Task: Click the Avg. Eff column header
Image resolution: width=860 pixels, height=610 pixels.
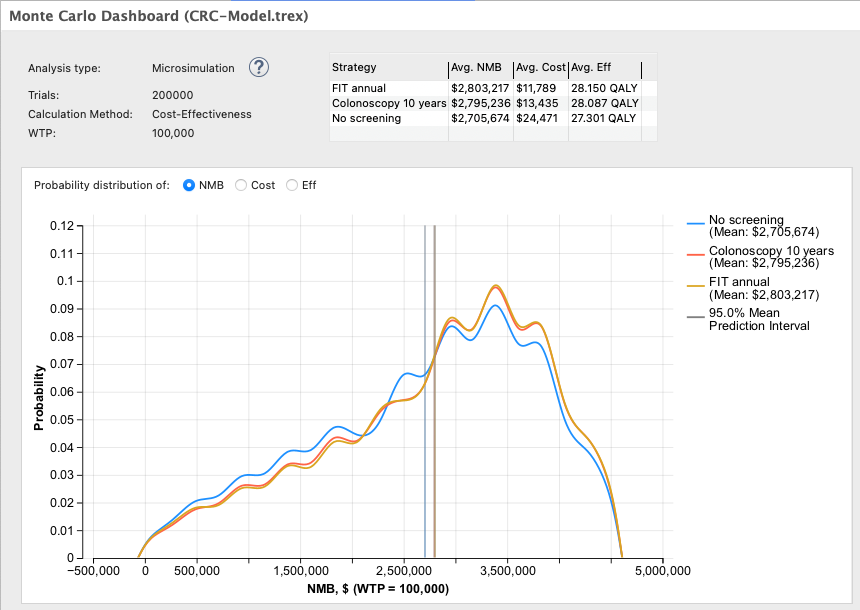Action: tap(605, 67)
